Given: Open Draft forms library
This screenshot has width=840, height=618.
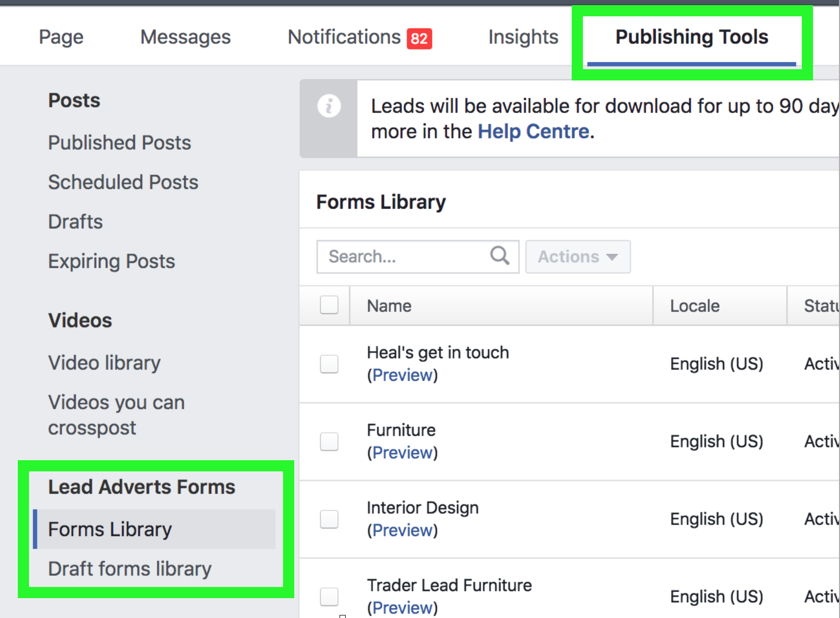Looking at the screenshot, I should (x=130, y=569).
